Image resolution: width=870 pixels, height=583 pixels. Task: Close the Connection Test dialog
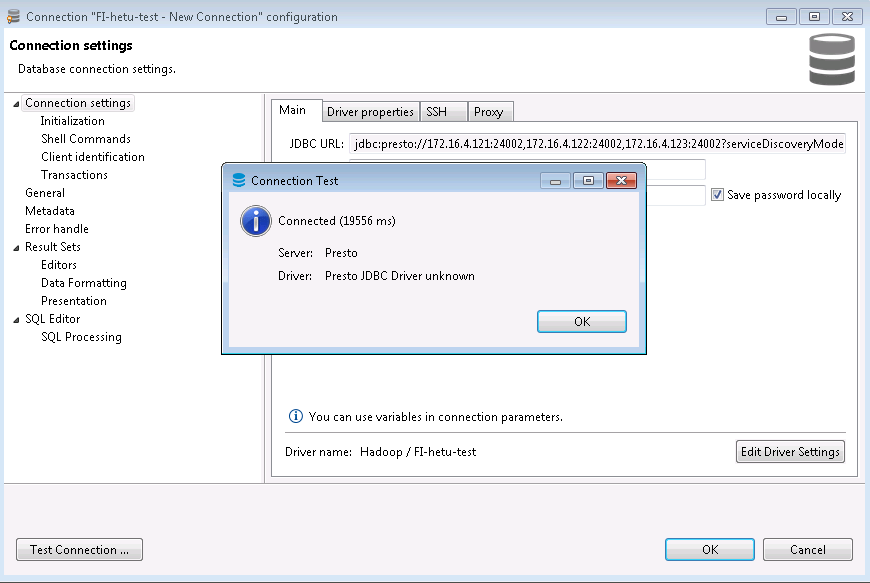pyautogui.click(x=621, y=181)
